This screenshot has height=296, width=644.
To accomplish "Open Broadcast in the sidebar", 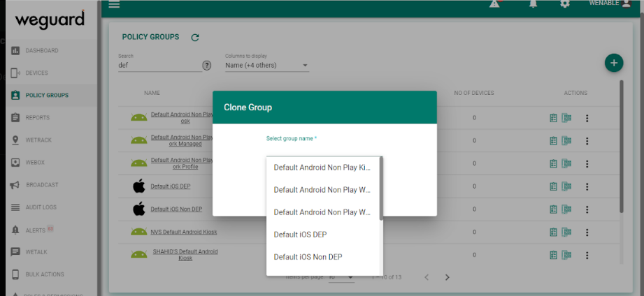I will pyautogui.click(x=42, y=185).
